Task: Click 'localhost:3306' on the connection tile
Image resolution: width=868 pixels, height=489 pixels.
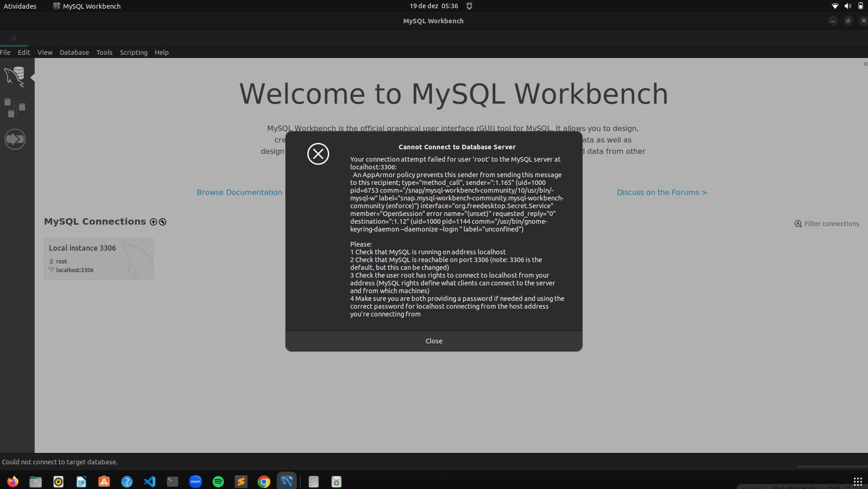Action: (x=74, y=270)
